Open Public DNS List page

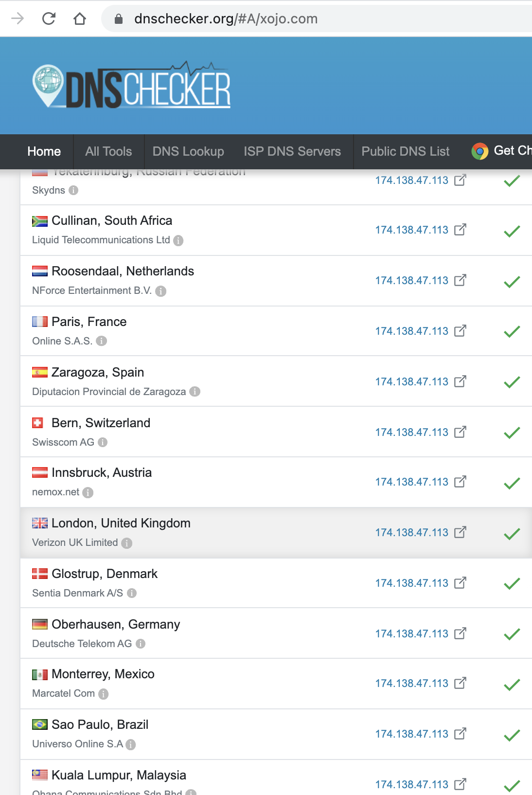point(406,151)
